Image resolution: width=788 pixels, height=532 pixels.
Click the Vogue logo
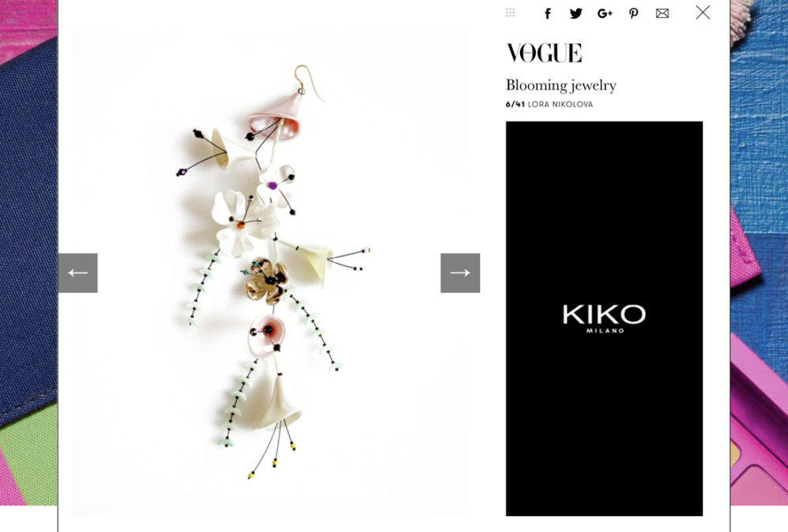click(544, 53)
